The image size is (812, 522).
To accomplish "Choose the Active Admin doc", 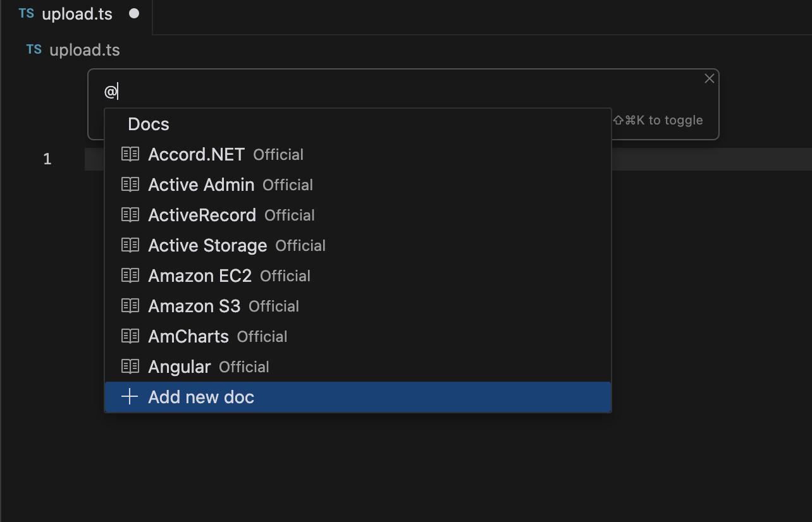I will pos(358,185).
